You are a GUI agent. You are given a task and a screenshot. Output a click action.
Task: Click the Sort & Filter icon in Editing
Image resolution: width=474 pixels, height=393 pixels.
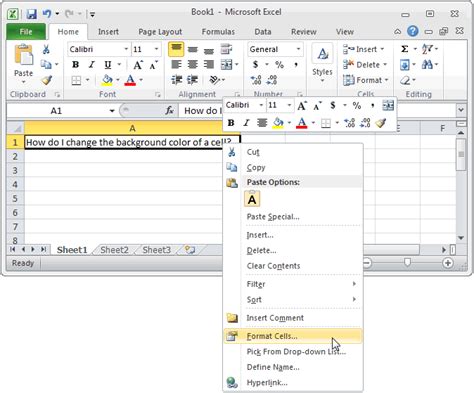(x=427, y=49)
